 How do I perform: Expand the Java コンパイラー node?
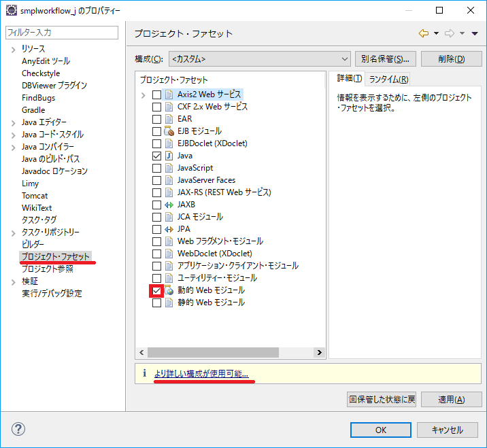(x=13, y=148)
